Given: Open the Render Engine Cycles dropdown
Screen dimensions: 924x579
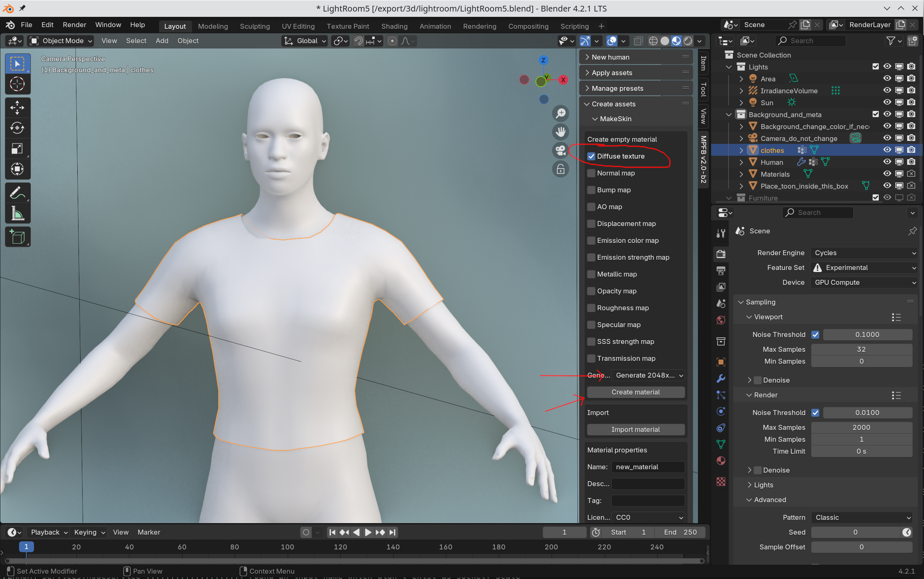Looking at the screenshot, I should click(864, 253).
